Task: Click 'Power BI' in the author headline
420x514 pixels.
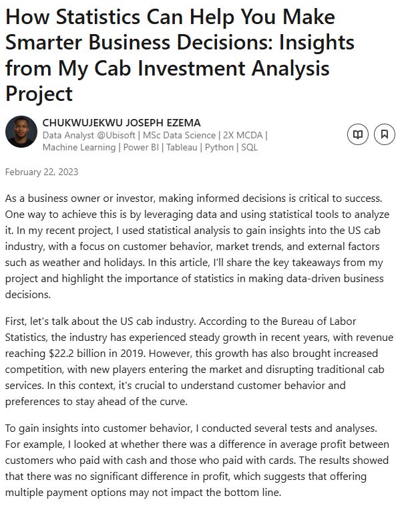Action: pos(141,147)
